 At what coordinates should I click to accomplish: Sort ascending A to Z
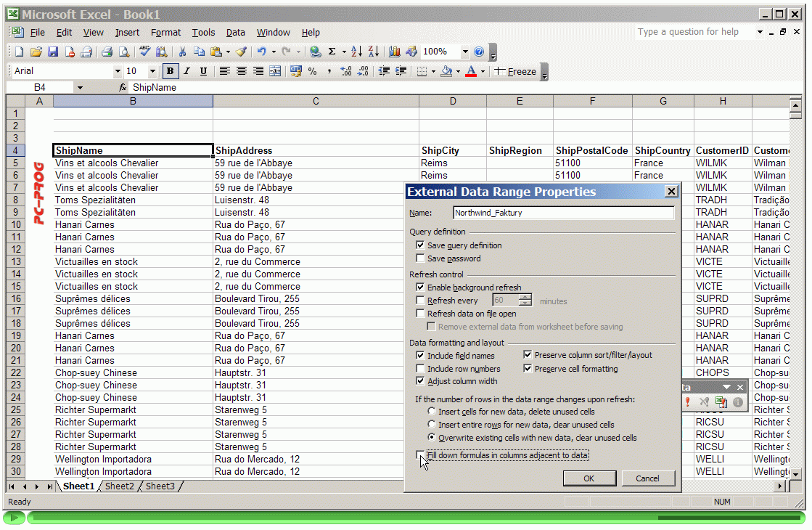(356, 52)
